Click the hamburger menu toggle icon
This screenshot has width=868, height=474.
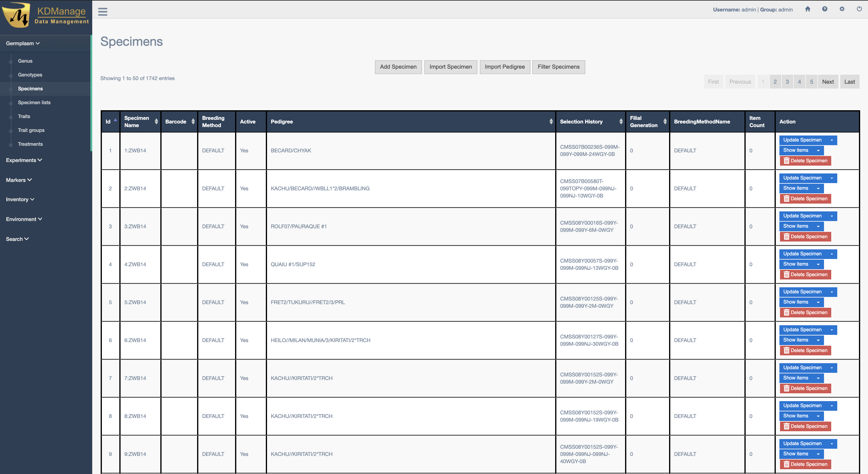103,11
